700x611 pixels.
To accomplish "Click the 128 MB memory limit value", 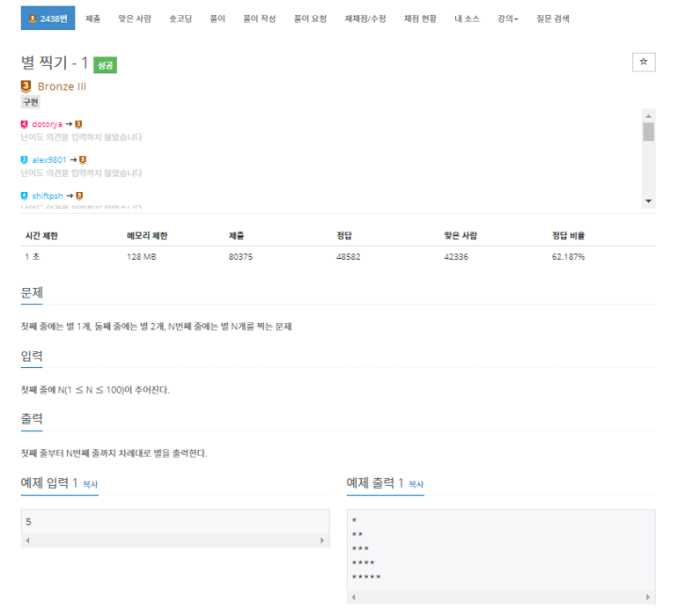I will pos(141,257).
